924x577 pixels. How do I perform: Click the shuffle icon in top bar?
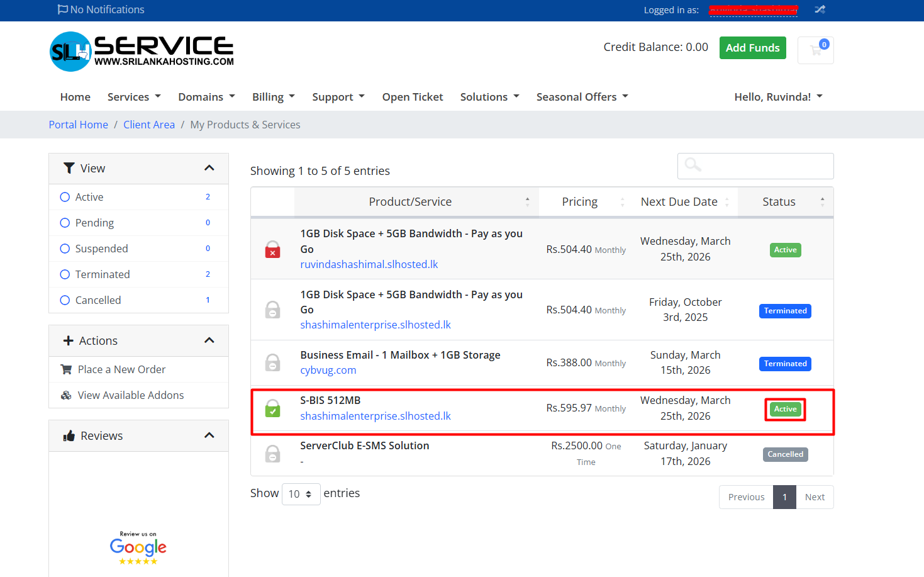click(x=820, y=9)
